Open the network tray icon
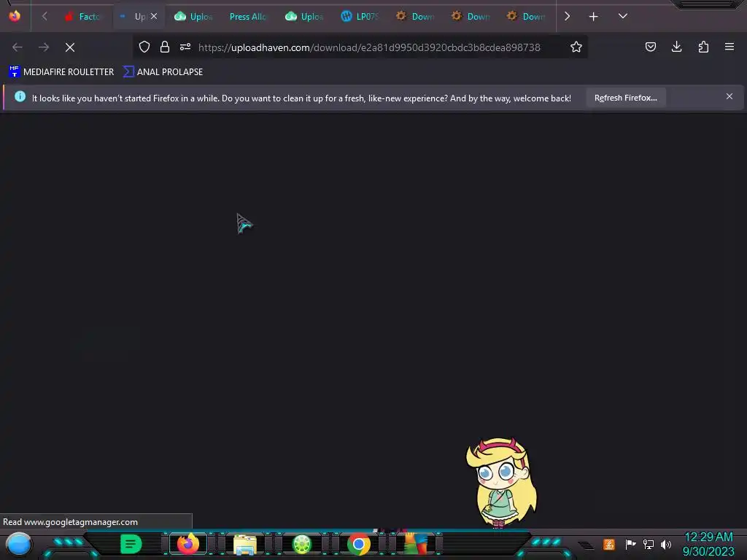 click(649, 544)
